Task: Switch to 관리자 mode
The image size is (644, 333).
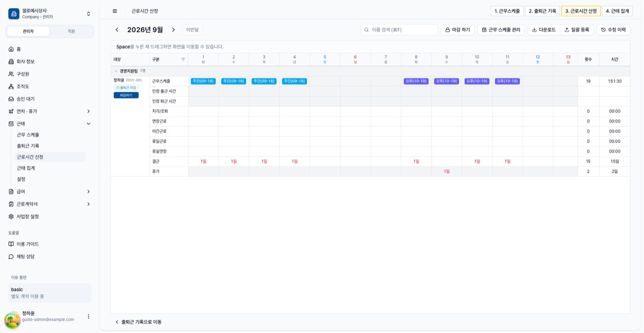Action: point(29,31)
